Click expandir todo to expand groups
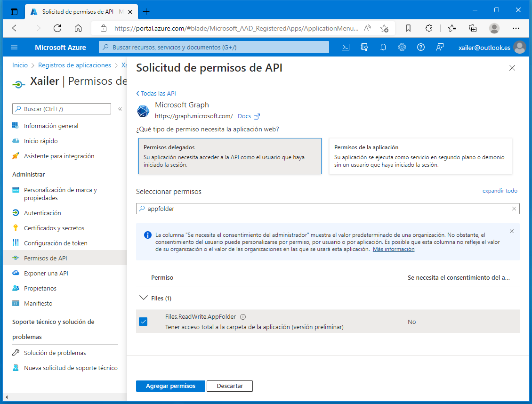532x404 pixels. pyautogui.click(x=500, y=191)
